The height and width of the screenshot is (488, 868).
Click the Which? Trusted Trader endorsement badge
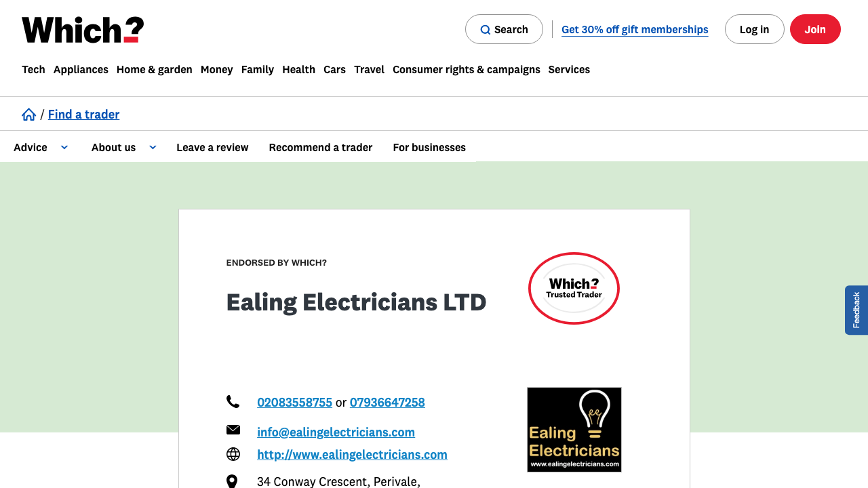coord(573,288)
